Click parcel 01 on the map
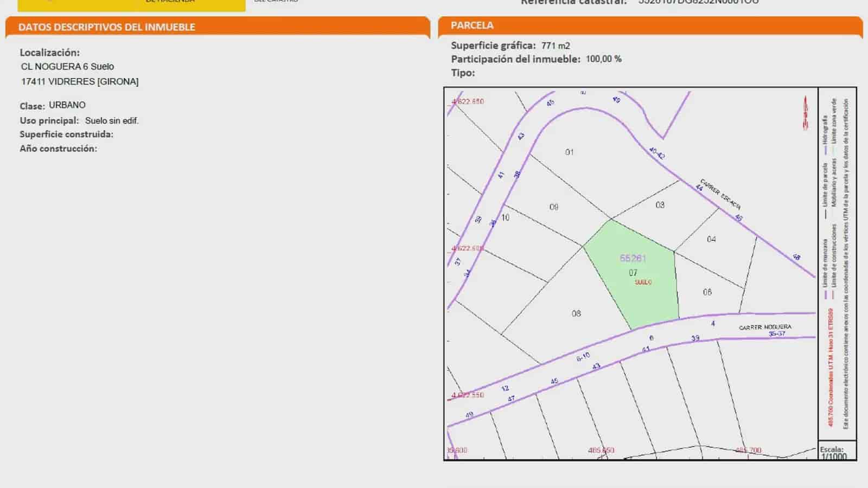Screen dimensions: 868x488 click(569, 152)
